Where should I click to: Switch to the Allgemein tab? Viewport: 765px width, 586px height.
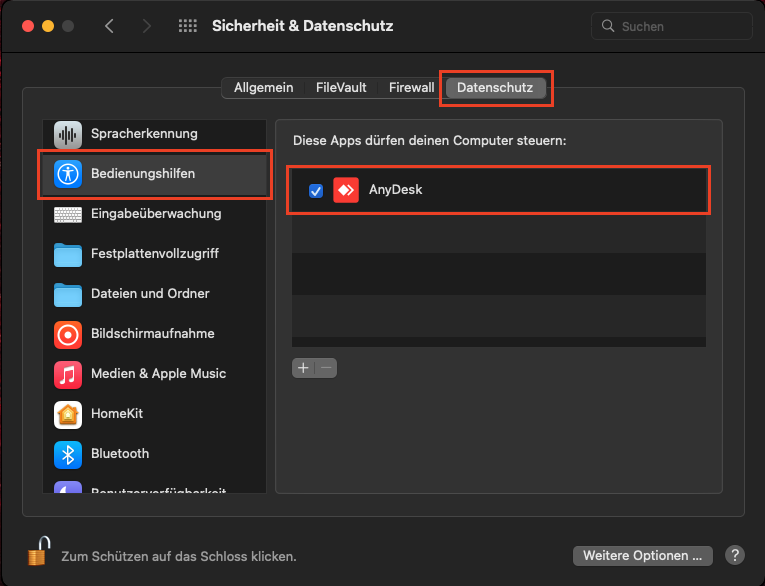[x=263, y=88]
